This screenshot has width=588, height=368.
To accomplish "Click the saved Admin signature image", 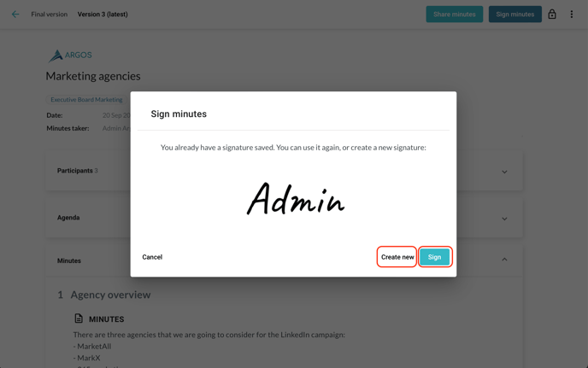I will coord(296,199).
